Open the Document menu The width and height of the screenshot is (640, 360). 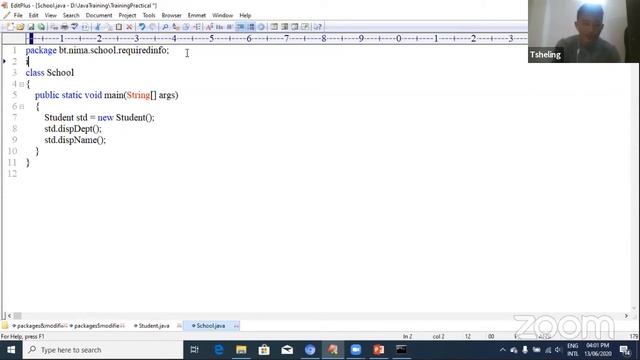coord(99,15)
